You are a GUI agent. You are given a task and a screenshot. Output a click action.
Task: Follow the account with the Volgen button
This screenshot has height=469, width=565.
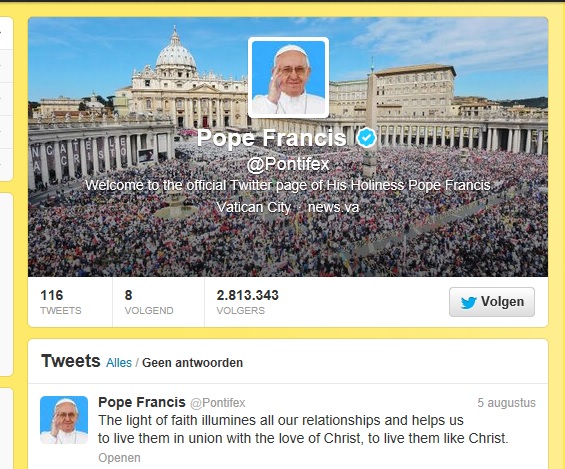492,302
